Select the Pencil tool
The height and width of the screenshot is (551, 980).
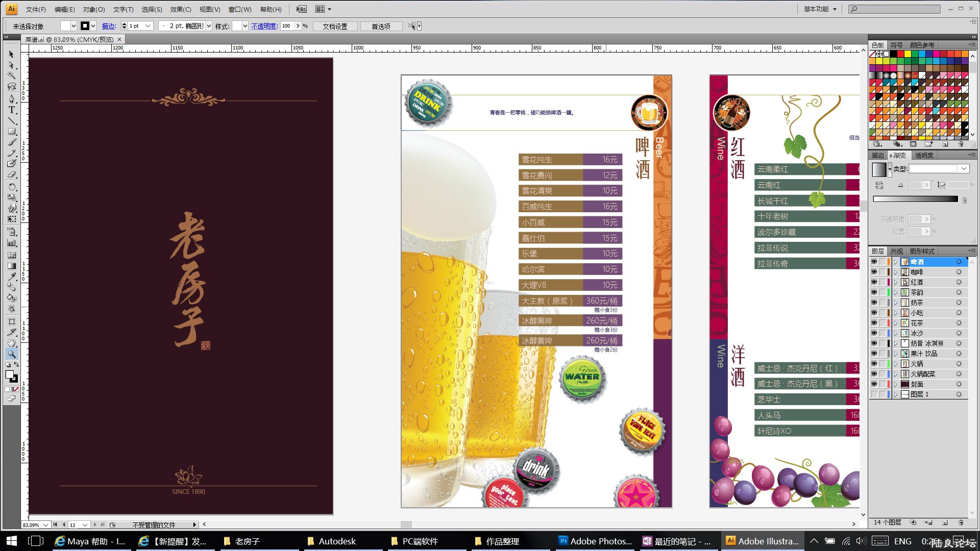[11, 153]
